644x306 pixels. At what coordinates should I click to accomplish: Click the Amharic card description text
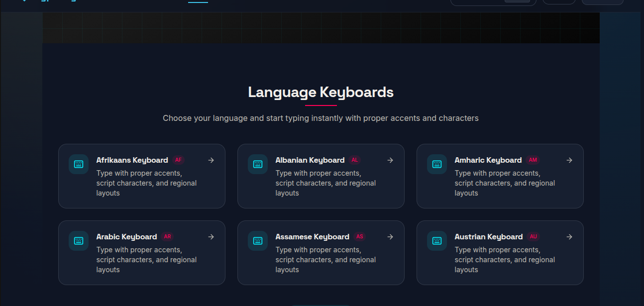point(505,183)
